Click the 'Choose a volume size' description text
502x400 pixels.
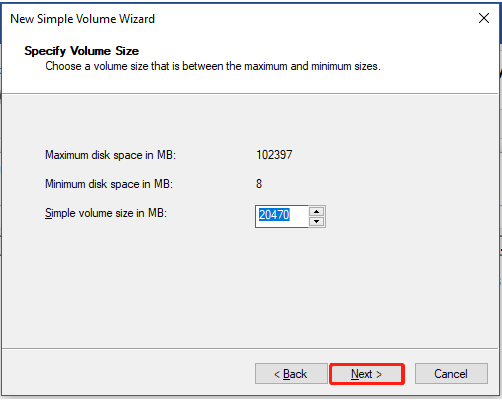[213, 66]
